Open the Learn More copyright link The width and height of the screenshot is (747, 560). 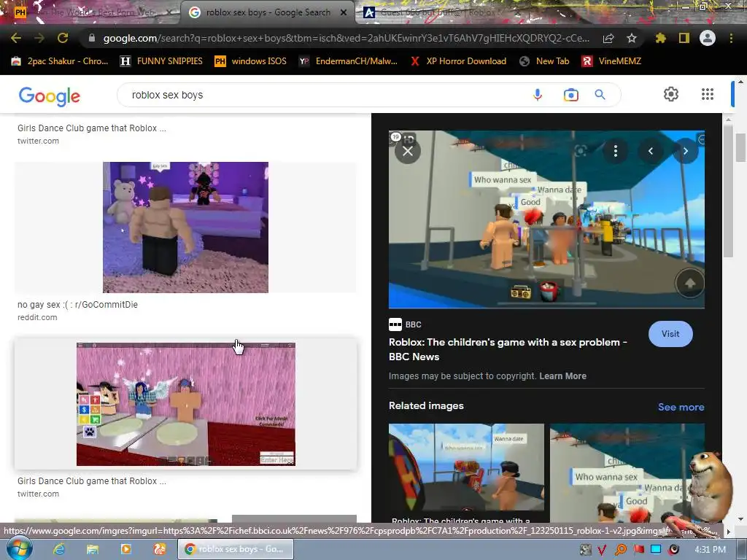click(562, 376)
